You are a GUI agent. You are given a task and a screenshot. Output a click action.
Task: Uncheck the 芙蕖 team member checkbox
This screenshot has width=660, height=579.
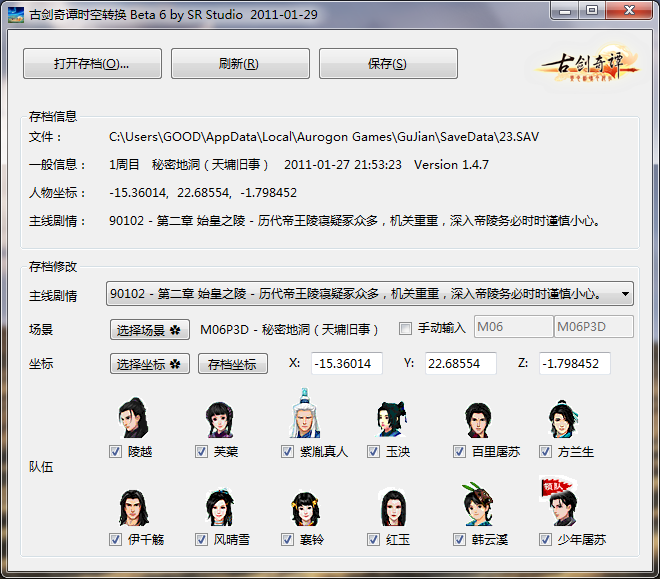(202, 452)
